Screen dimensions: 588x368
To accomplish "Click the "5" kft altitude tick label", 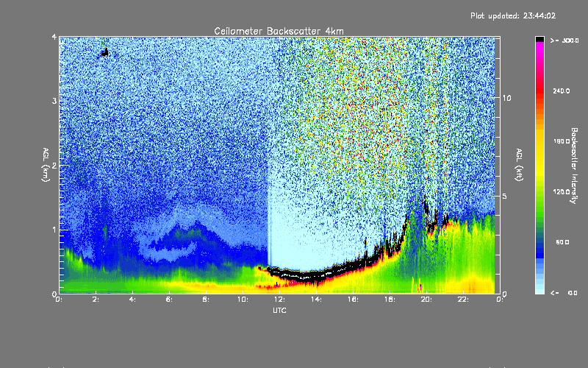I will click(505, 196).
